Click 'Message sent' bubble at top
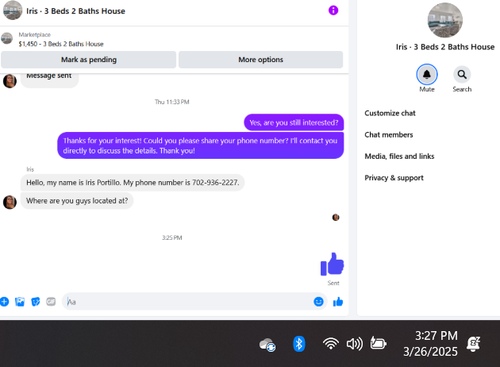 coord(49,79)
